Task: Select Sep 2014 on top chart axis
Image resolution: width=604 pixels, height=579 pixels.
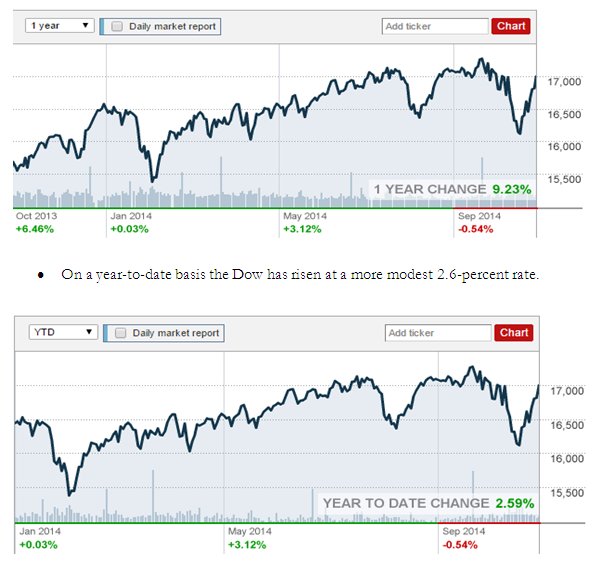Action: pos(478,215)
